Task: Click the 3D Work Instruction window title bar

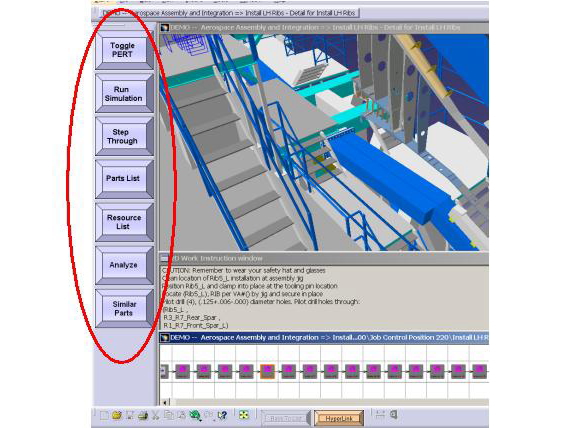Action: point(324,259)
